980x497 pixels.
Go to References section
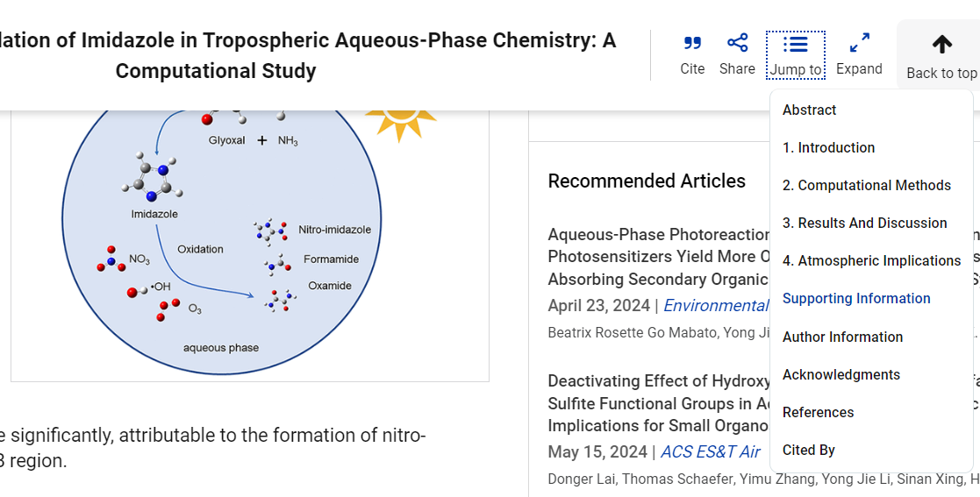[x=818, y=412]
